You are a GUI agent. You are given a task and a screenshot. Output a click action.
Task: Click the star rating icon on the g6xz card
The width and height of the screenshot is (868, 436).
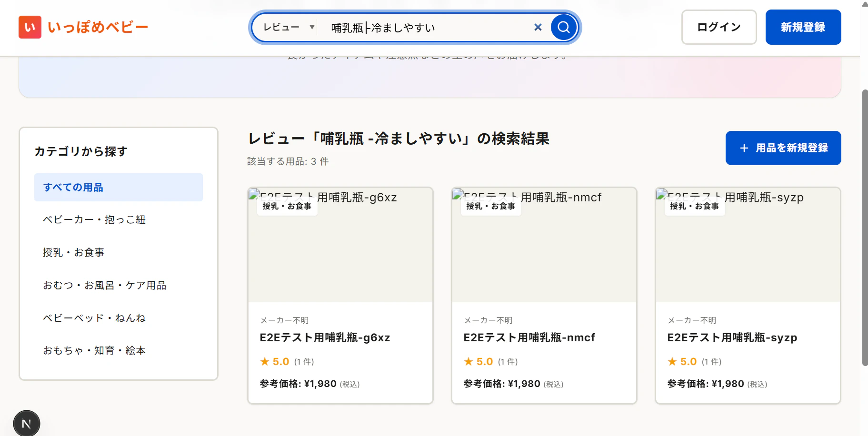[x=265, y=362]
